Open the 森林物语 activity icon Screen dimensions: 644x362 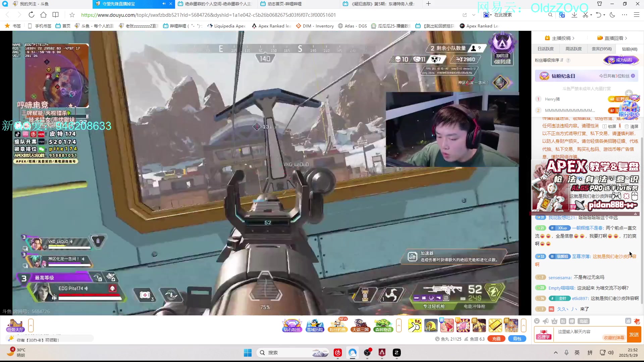[383, 325]
